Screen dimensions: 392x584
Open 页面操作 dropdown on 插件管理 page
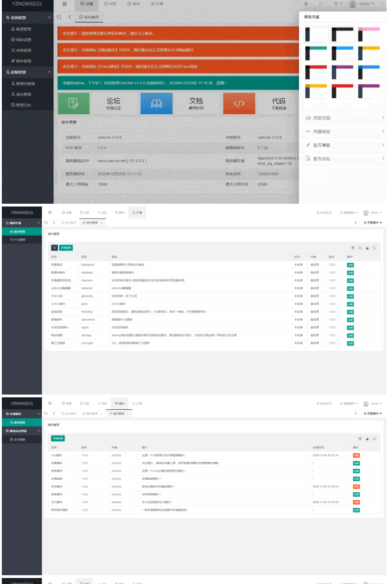(373, 223)
